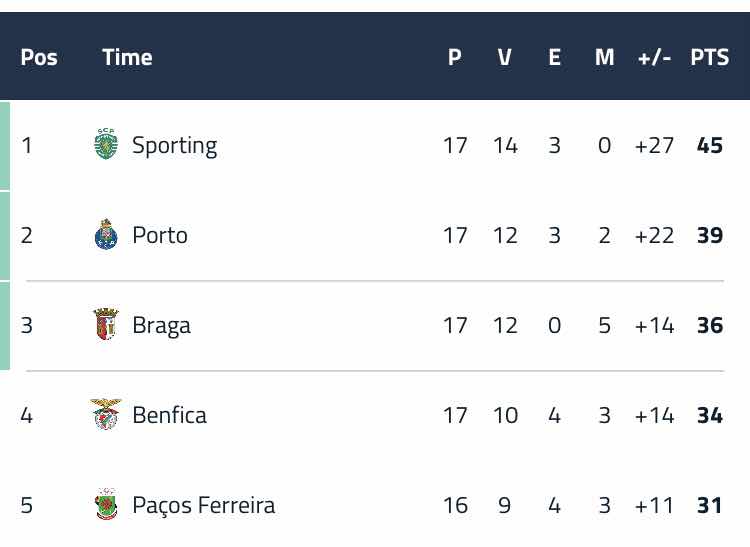The width and height of the screenshot is (750, 547).
Task: Open the Braga team page link
Action: point(161,326)
